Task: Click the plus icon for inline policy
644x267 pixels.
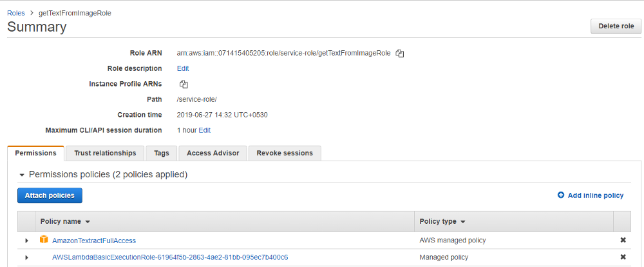Action: (561, 195)
